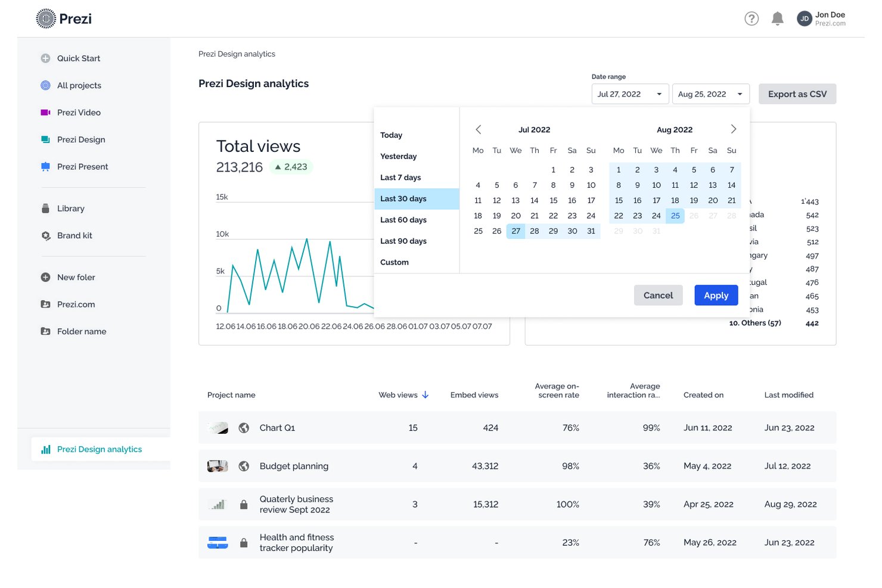Open Prezi Design analytics in sidebar

100,449
